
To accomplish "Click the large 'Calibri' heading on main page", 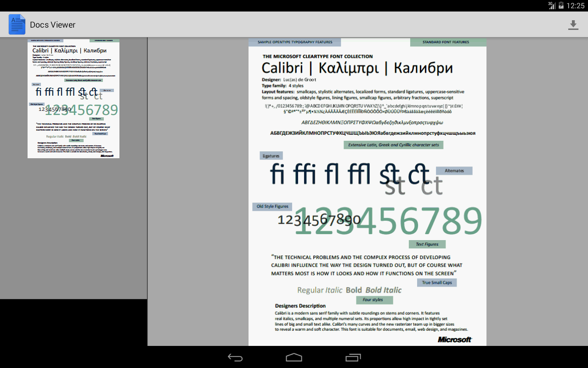I will [x=283, y=68].
